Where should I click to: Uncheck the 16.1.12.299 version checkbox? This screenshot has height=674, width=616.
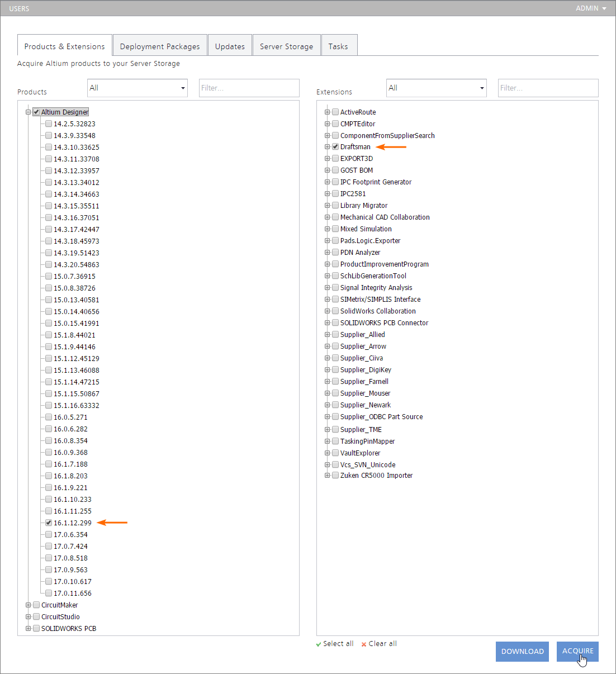pos(49,523)
